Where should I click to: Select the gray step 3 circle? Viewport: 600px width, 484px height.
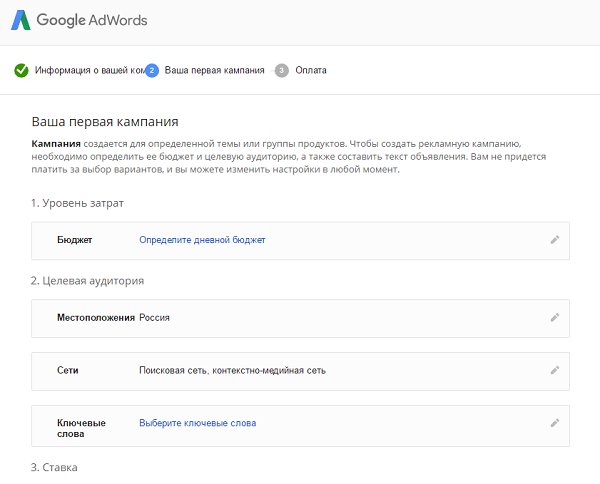282,70
